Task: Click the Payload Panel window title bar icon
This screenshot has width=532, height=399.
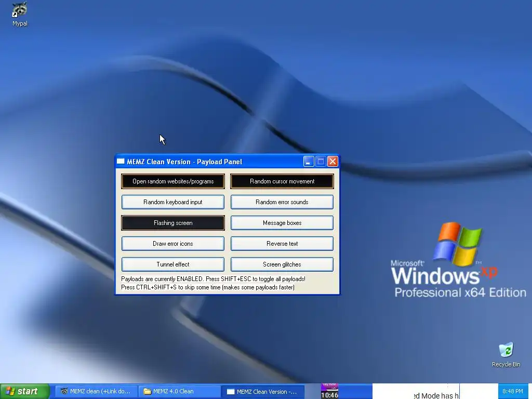Action: point(121,162)
